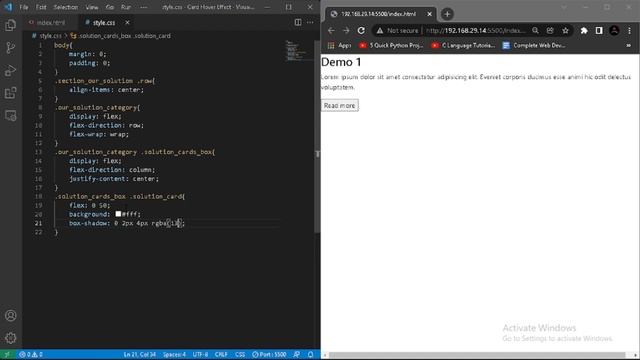The height and width of the screenshot is (360, 640).
Task: Open the Extensions view
Action: tap(11, 93)
